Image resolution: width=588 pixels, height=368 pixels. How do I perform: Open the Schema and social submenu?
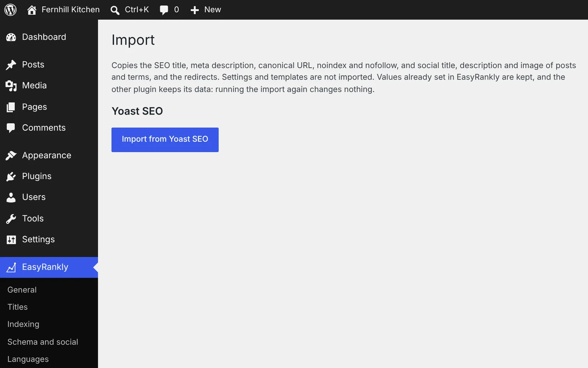coord(43,342)
